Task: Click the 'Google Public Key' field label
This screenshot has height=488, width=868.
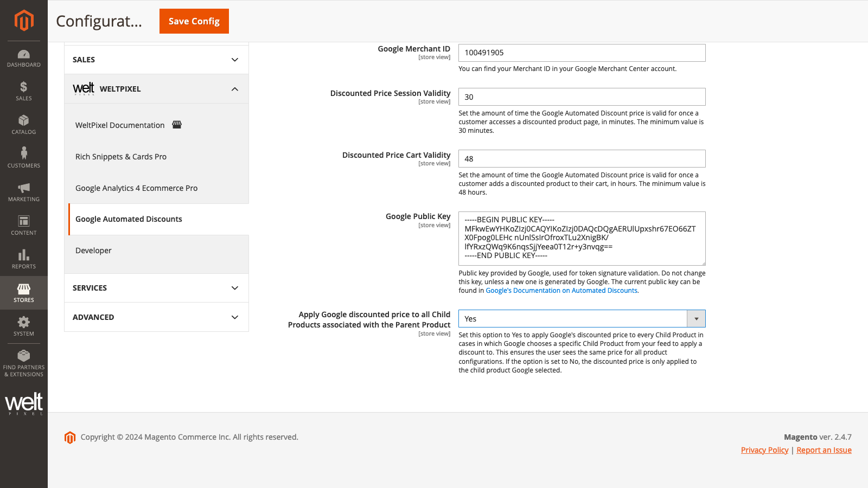Action: tap(418, 216)
